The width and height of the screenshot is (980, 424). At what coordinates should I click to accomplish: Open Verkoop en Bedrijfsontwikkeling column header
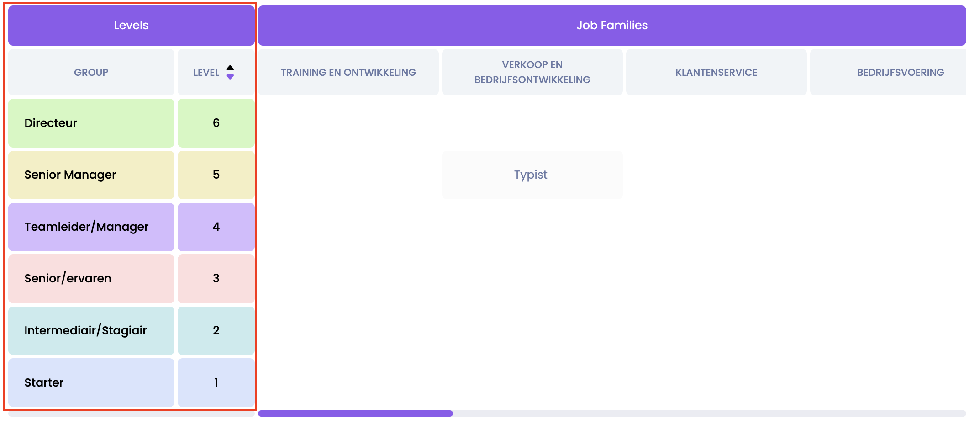532,72
